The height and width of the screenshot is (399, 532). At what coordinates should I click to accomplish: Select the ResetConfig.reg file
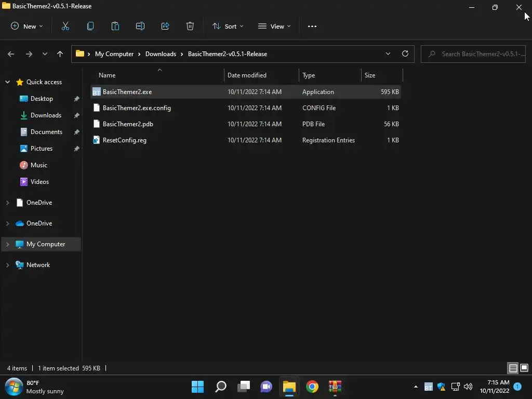[x=246, y=140]
